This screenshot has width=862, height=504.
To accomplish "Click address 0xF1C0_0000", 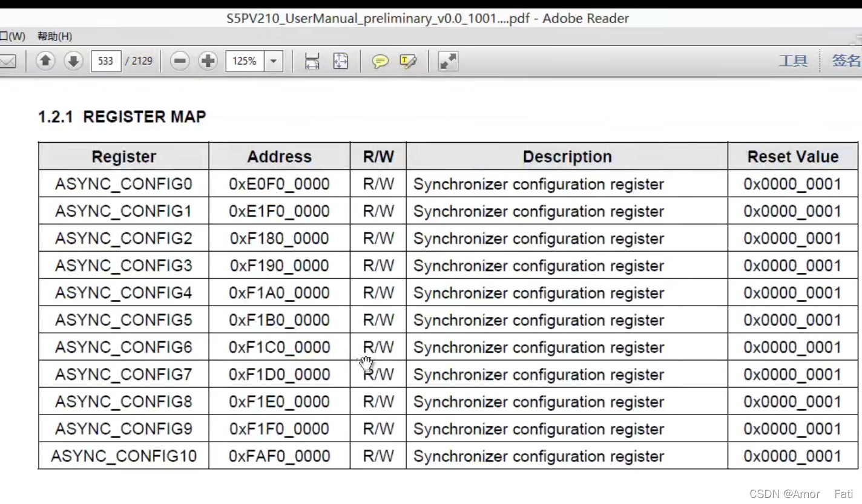I will coord(279,347).
